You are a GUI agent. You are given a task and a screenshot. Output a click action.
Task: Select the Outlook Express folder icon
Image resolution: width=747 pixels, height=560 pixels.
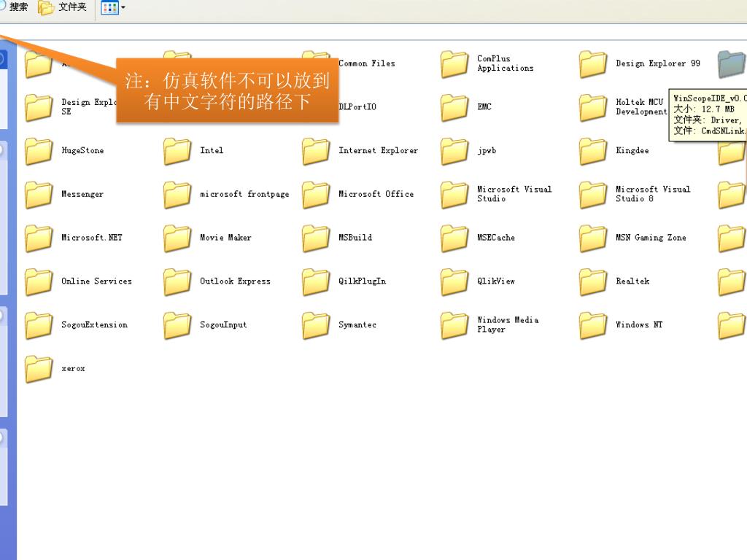(x=177, y=281)
